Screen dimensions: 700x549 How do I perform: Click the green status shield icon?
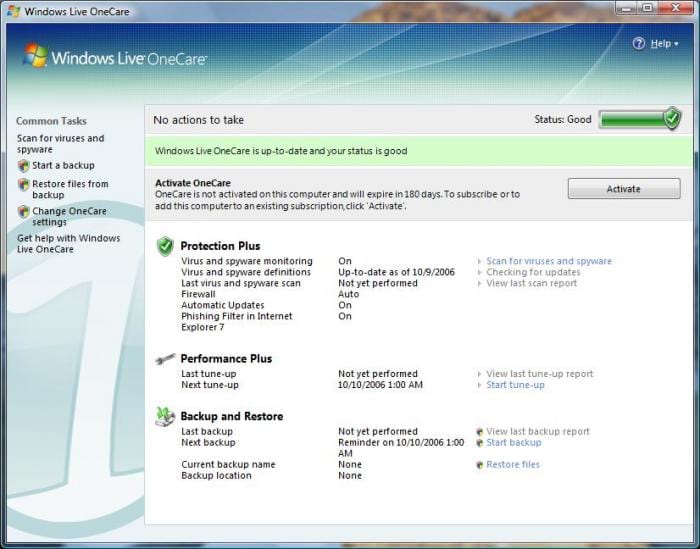(672, 119)
